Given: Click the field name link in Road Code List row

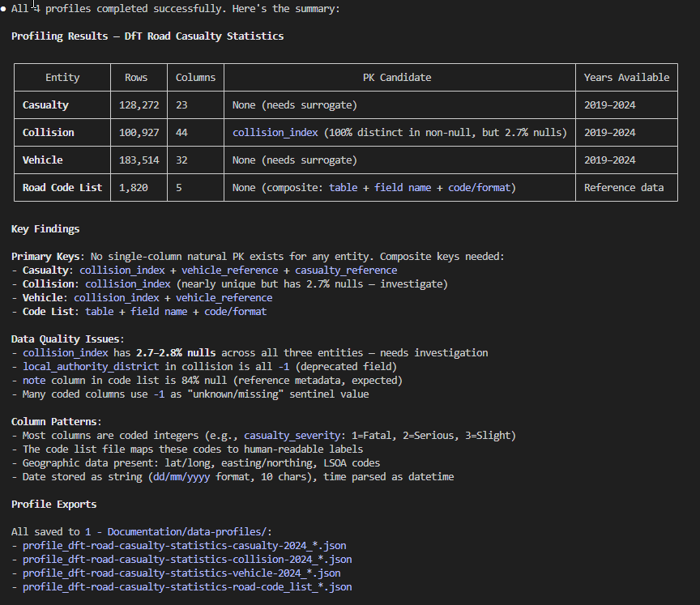Looking at the screenshot, I should pos(401,187).
